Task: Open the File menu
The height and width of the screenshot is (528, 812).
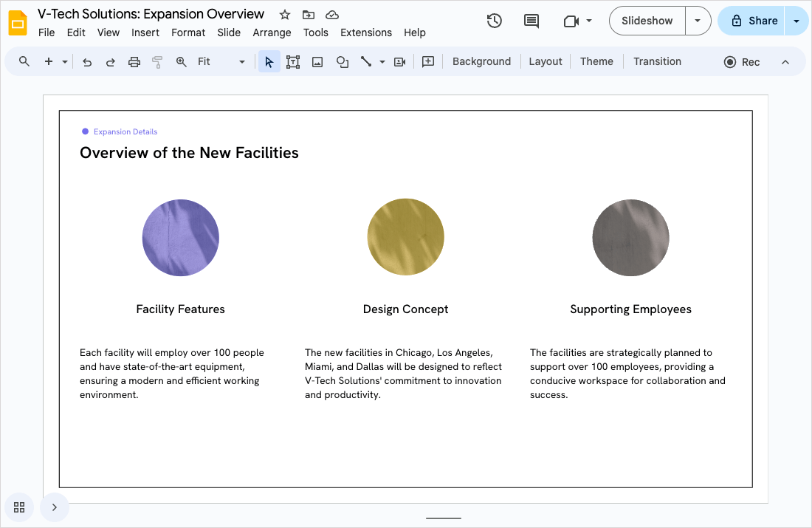Action: click(x=47, y=32)
